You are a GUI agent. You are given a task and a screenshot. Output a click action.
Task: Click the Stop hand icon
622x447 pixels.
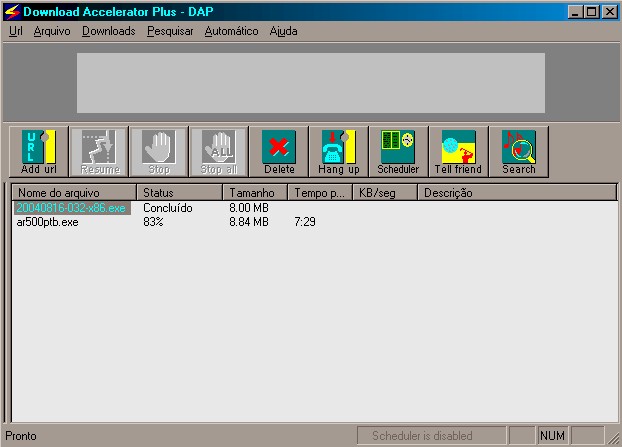(x=159, y=152)
